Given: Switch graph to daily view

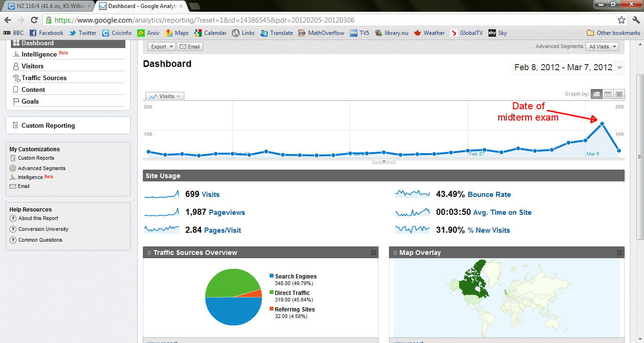Looking at the screenshot, I should (x=597, y=94).
